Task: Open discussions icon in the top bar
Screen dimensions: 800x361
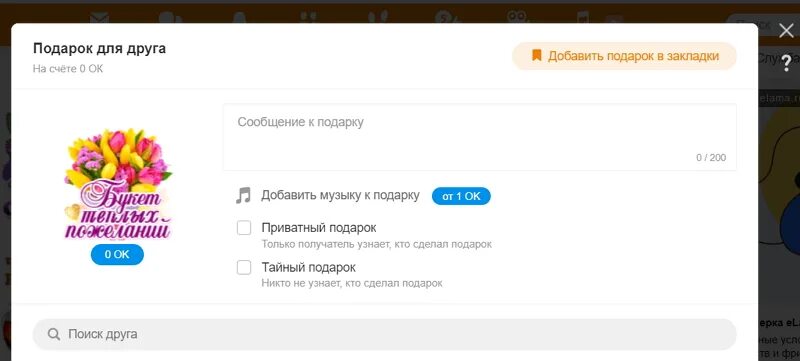Action: coord(170,18)
